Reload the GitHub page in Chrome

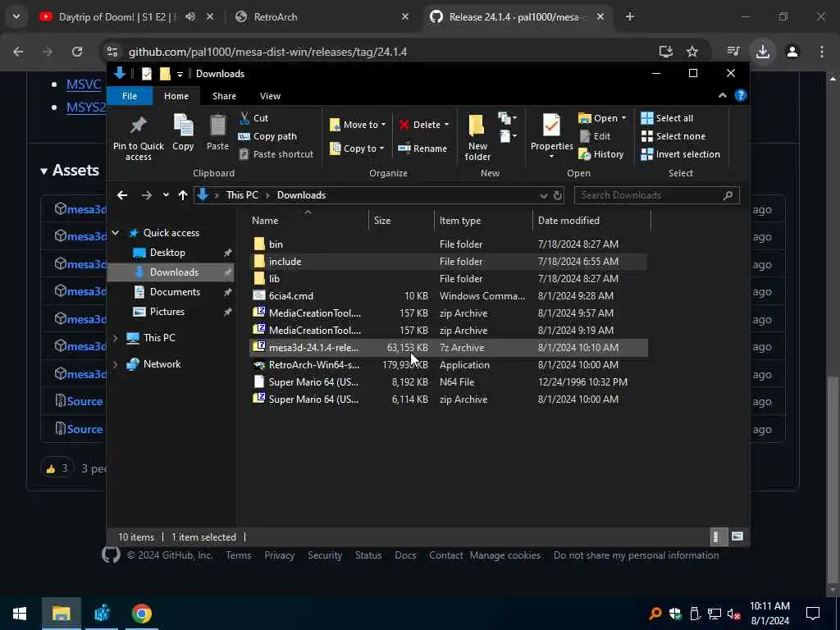[x=77, y=52]
